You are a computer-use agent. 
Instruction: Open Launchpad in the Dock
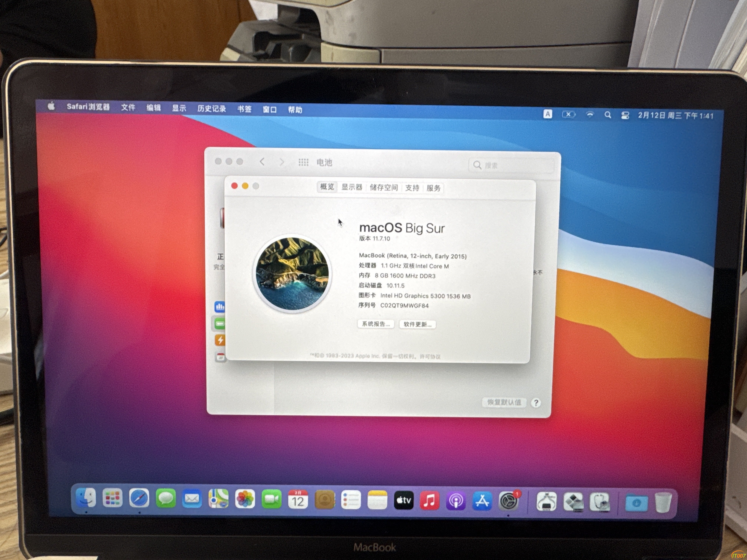(x=112, y=498)
